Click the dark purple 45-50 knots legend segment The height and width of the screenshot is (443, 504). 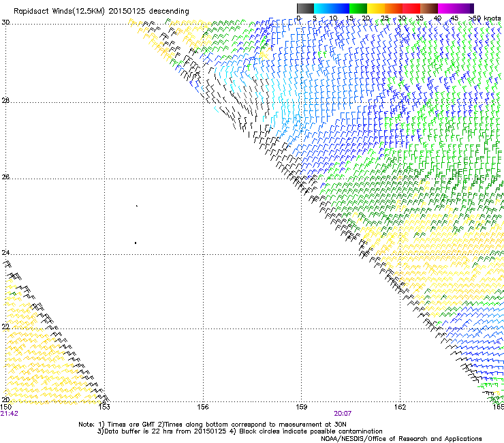point(464,8)
